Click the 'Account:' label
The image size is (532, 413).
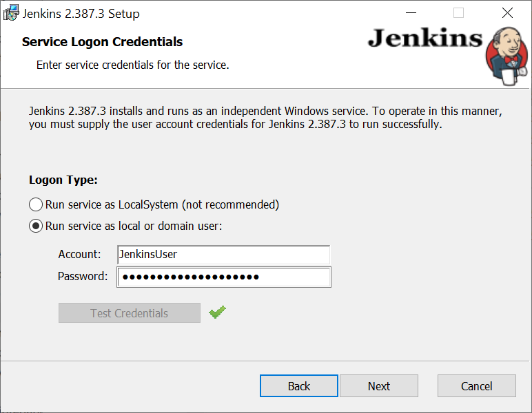79,254
